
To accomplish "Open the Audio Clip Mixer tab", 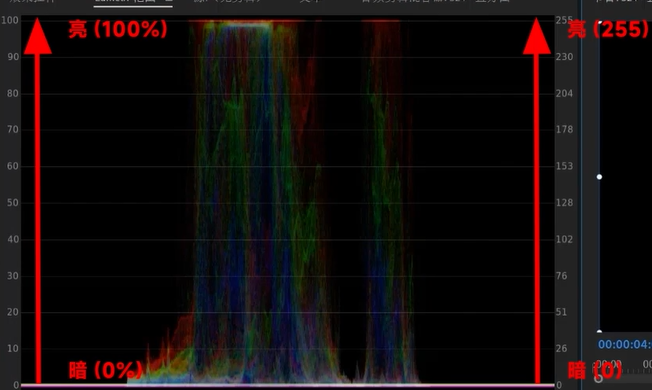I will 435,1.
